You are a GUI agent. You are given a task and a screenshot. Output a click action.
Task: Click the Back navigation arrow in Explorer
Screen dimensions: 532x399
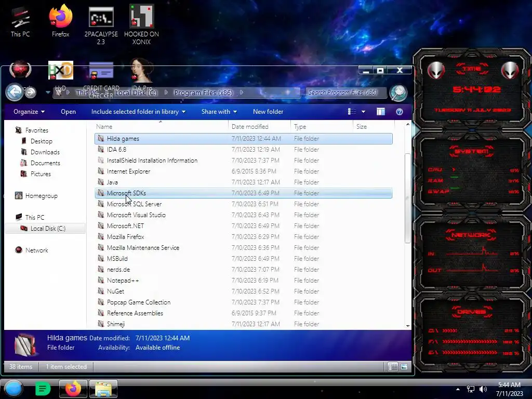[x=14, y=92]
